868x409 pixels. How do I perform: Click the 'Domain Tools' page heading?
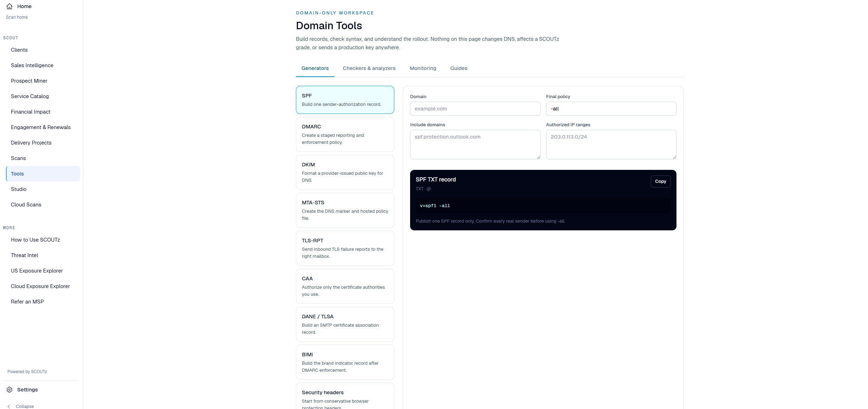tap(329, 26)
